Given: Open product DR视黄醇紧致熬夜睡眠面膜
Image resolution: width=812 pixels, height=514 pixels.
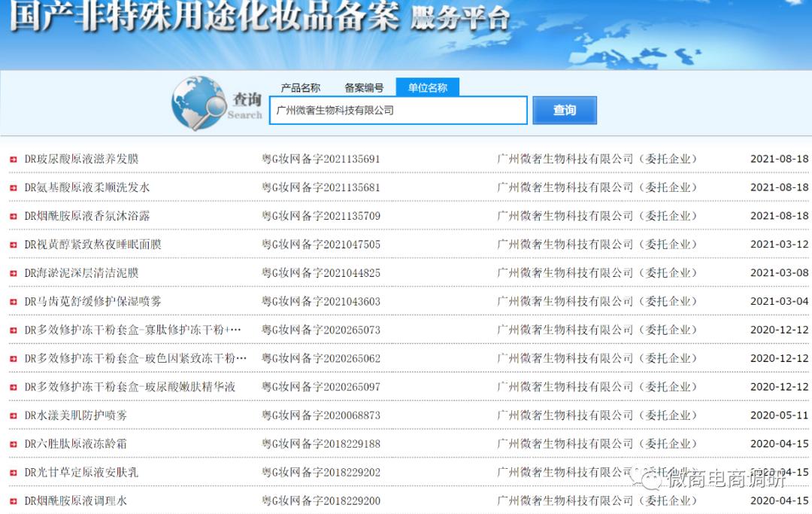Looking at the screenshot, I should pos(92,245).
